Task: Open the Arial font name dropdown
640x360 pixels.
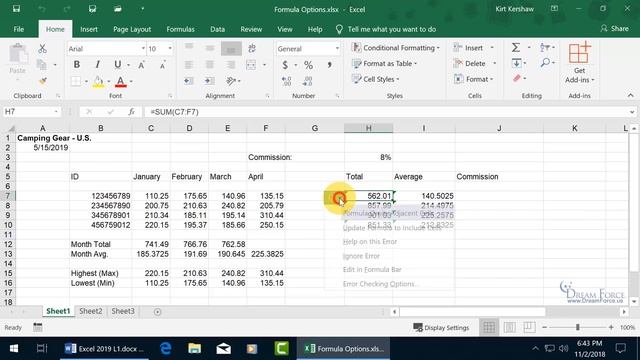Action: point(143,49)
